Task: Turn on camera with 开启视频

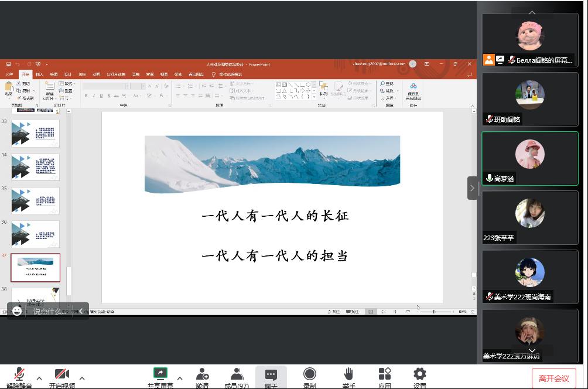Action: coord(61,374)
